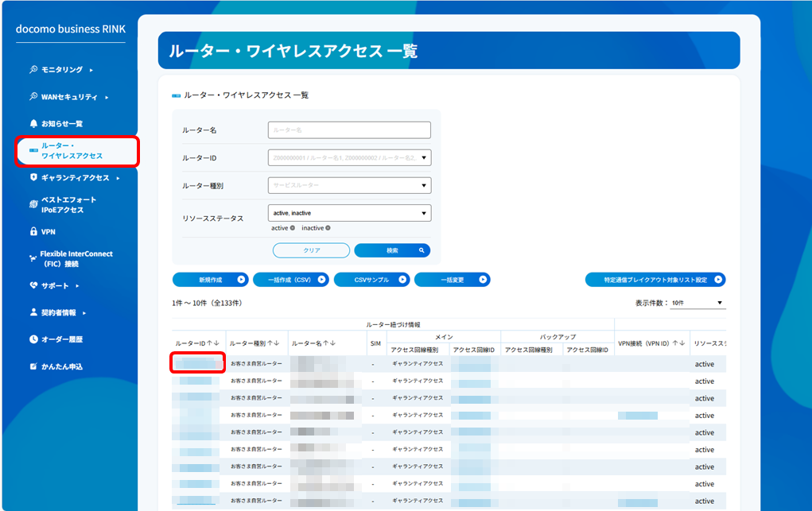Open the WANセキュリティ sidebar menu
Viewport: 812px width, 511px height.
(69, 97)
